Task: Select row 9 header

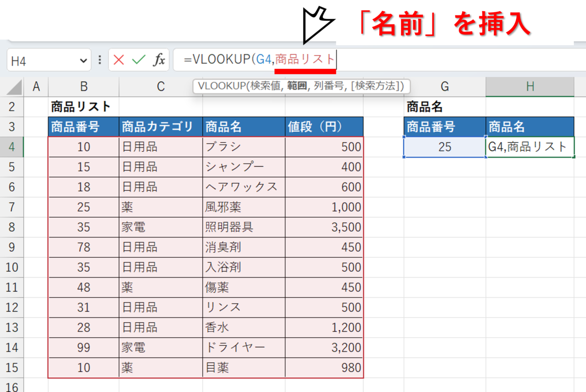Action: click(x=12, y=247)
